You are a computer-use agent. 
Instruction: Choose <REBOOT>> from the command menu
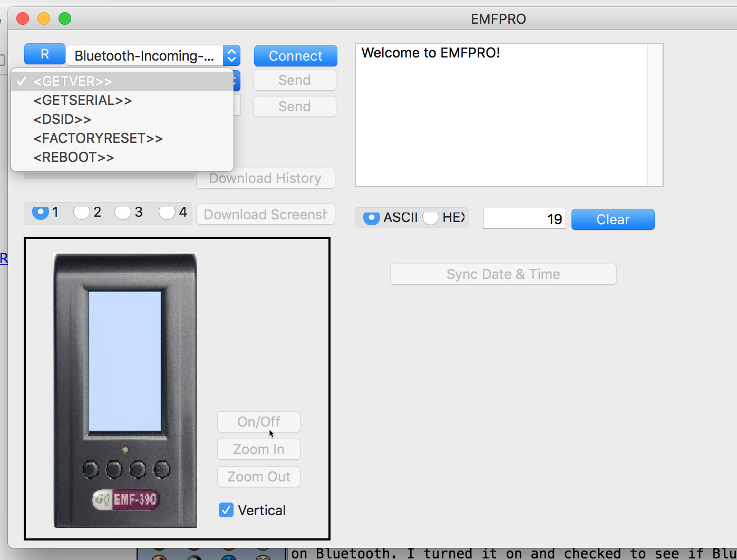pyautogui.click(x=122, y=157)
